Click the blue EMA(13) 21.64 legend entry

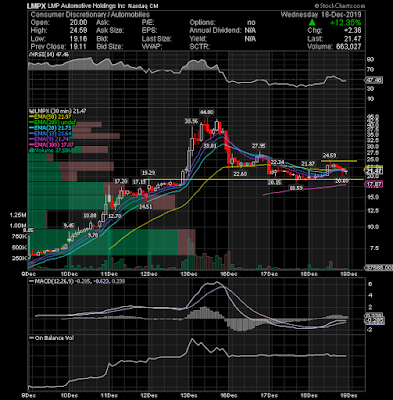(x=51, y=134)
